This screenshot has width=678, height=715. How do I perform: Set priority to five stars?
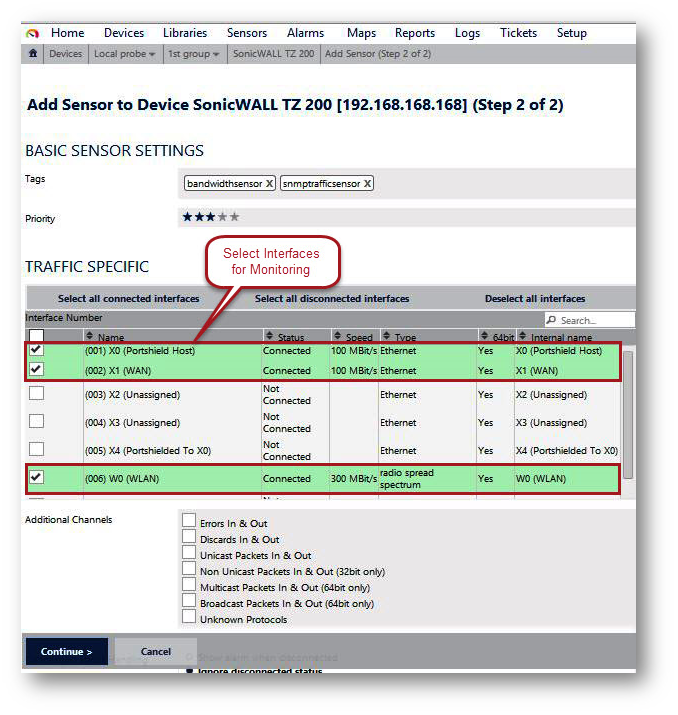(x=235, y=217)
